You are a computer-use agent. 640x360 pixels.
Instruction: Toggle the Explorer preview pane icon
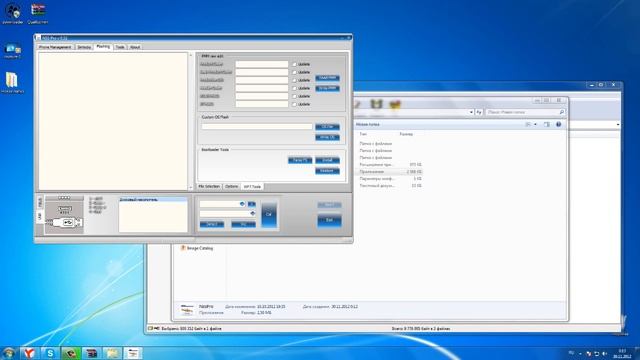[547, 124]
